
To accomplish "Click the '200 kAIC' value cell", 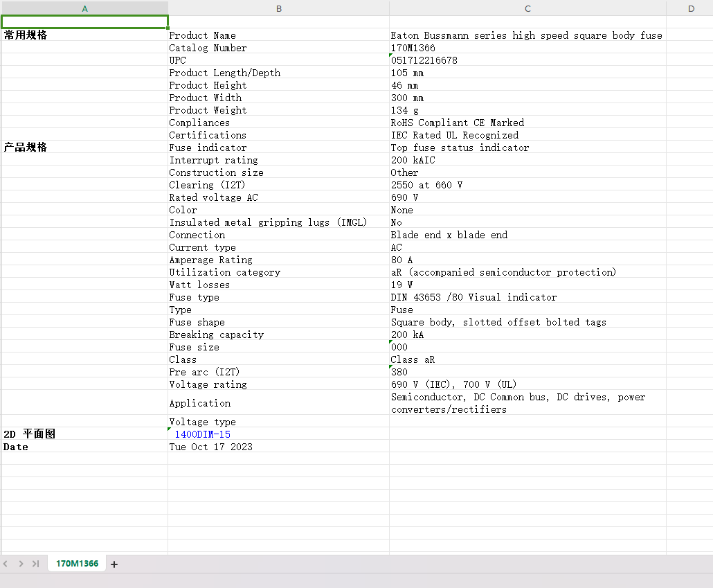I will pos(527,160).
